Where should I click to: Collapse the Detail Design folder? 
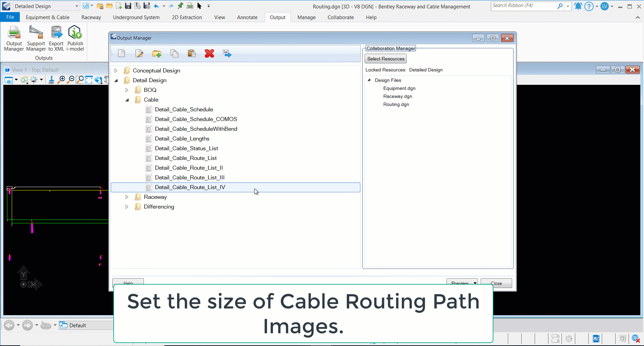(x=116, y=80)
